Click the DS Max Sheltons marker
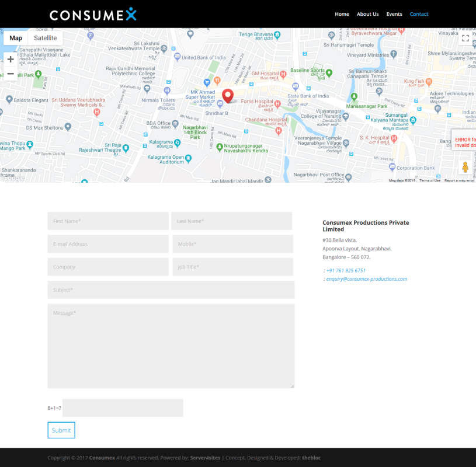476x467 pixels. tap(68, 127)
